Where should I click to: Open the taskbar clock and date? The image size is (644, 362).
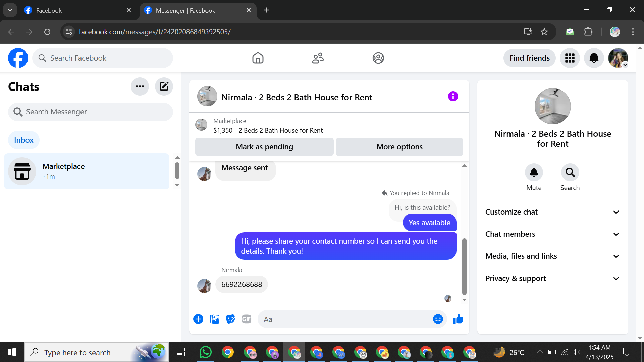(599, 352)
